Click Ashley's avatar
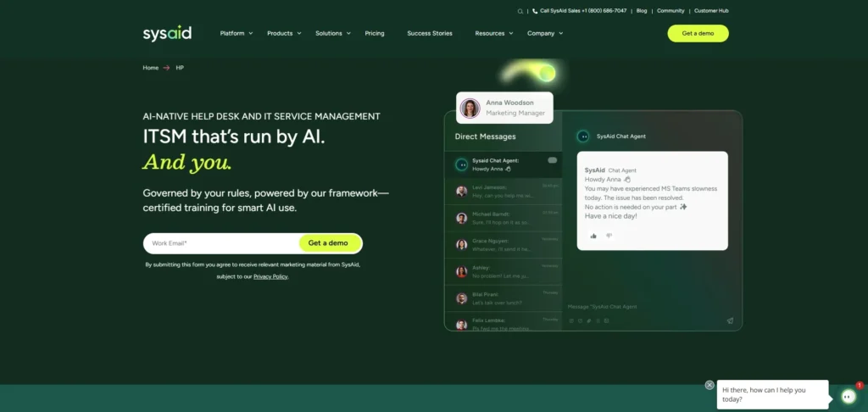868x412 pixels. pos(462,271)
